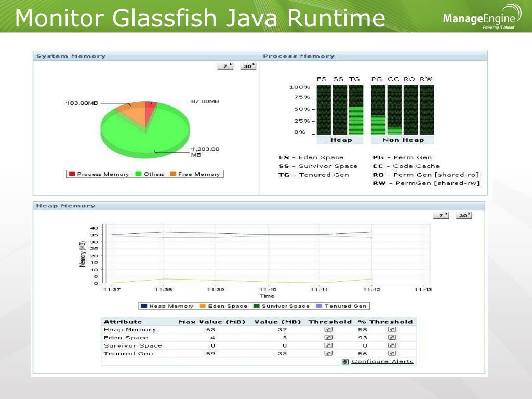Select the Process Memory red legend swatch

coord(72,174)
